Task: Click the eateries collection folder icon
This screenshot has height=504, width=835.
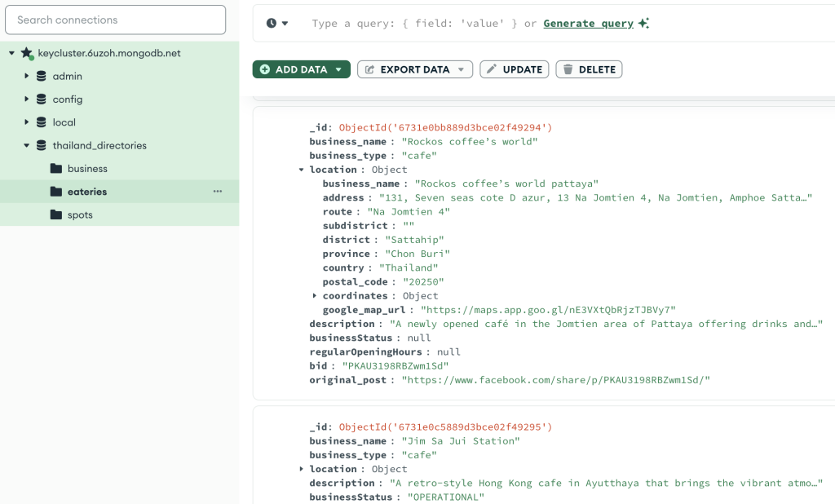Action: coord(56,192)
